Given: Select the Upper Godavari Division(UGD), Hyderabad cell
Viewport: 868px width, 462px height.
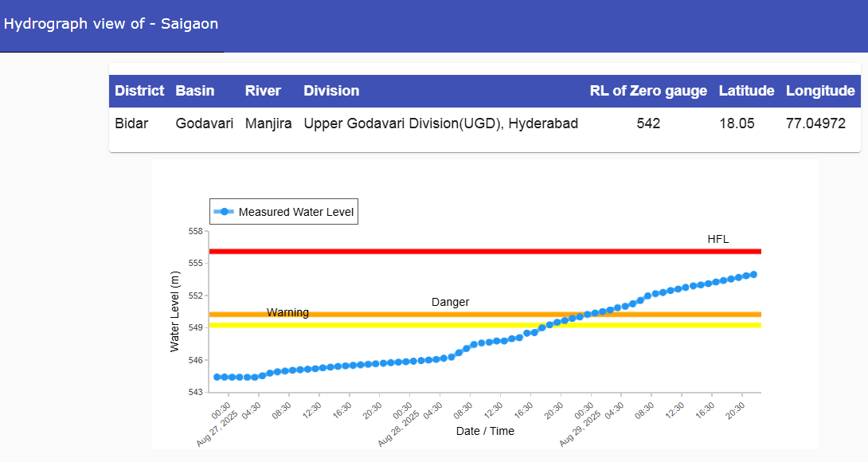Looking at the screenshot, I should point(440,123).
